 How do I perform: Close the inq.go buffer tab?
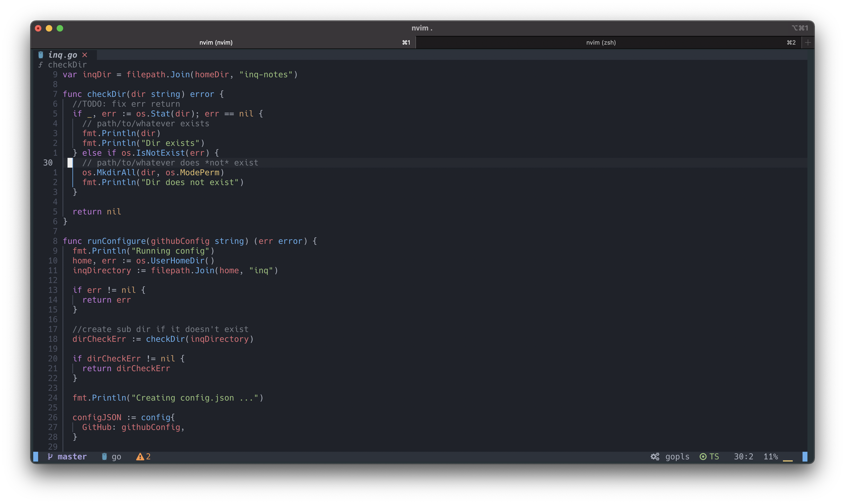pos(85,55)
